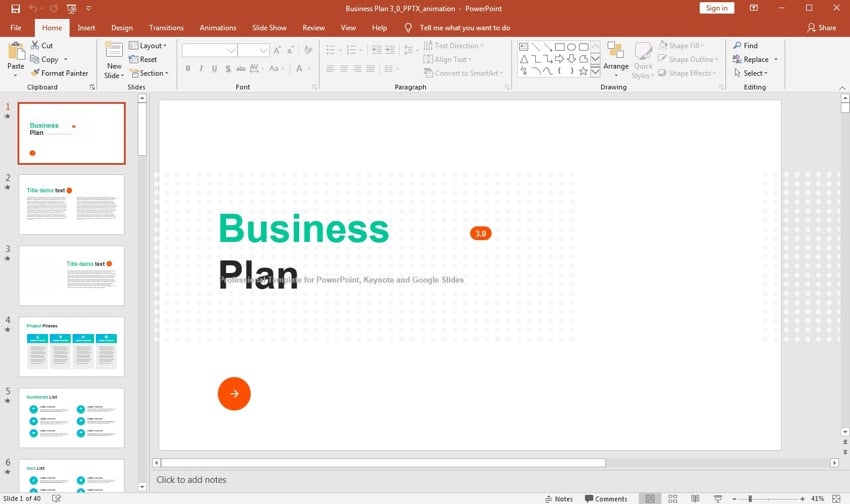Toggle the Comments pane in status bar
The image size is (850, 504).
pos(606,498)
